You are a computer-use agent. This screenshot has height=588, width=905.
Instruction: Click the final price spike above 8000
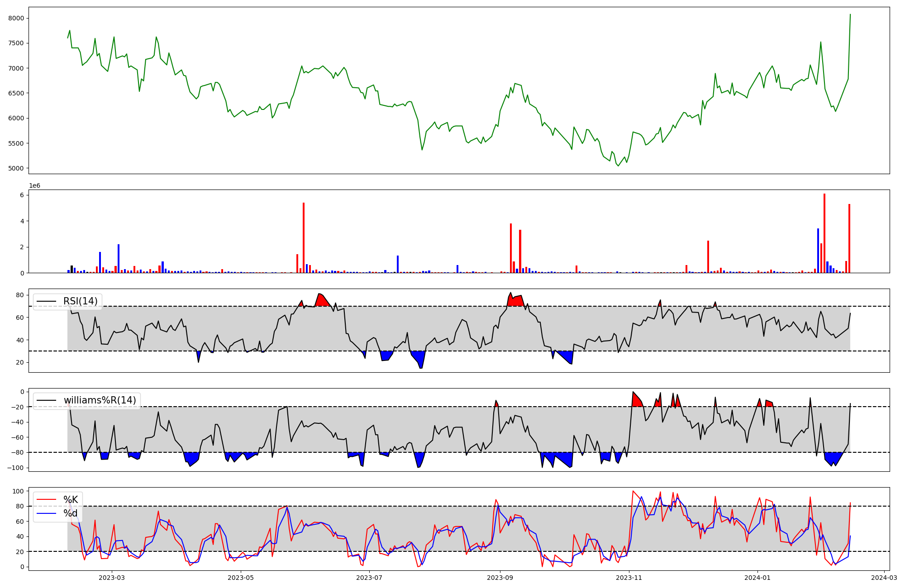[850, 15]
